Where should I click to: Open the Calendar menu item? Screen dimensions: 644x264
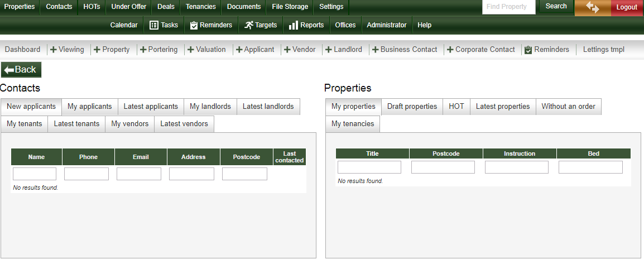click(124, 25)
